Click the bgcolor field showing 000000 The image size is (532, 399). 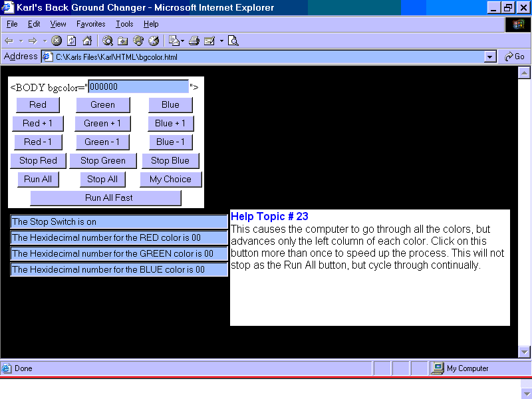pos(138,87)
